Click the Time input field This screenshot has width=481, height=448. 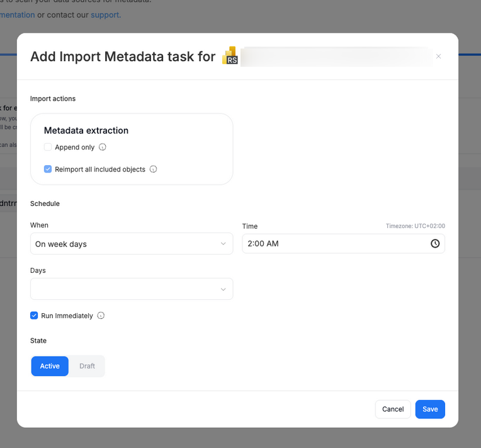(343, 243)
